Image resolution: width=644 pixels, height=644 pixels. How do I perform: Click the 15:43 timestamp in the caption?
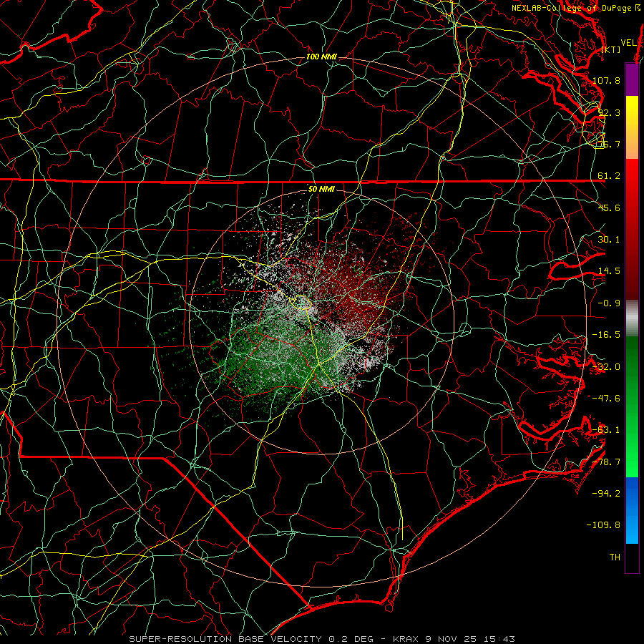click(x=498, y=639)
